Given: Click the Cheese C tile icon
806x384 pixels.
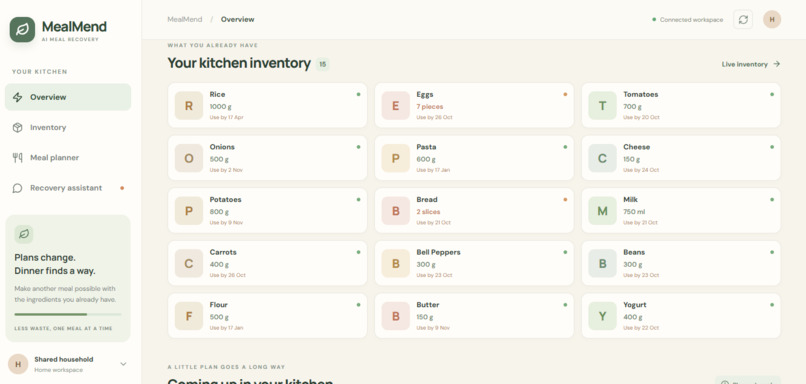Looking at the screenshot, I should pos(602,158).
